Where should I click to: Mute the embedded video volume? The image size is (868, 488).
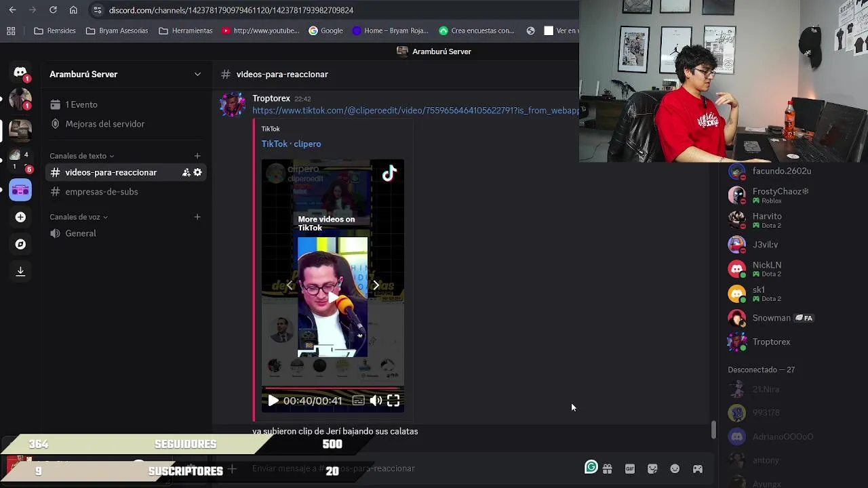376,401
